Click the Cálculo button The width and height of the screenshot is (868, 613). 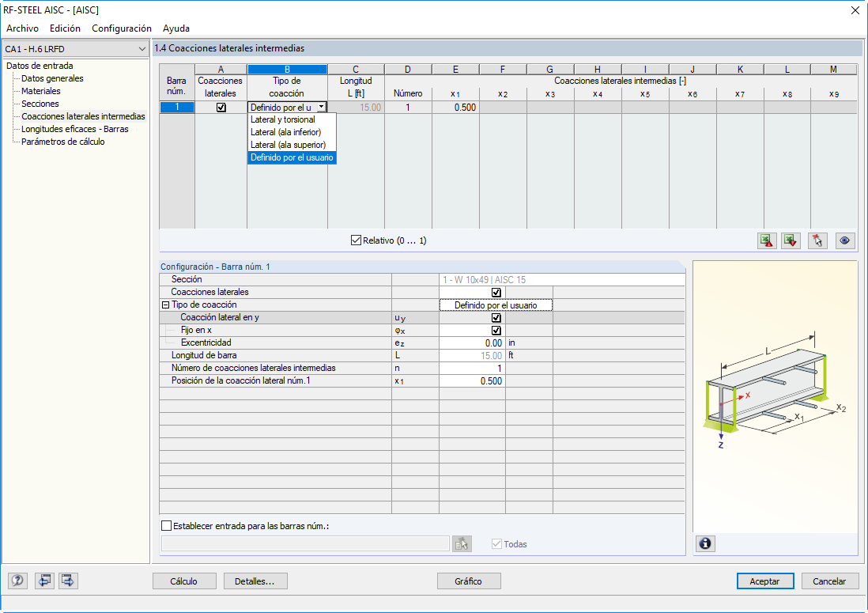tap(183, 581)
